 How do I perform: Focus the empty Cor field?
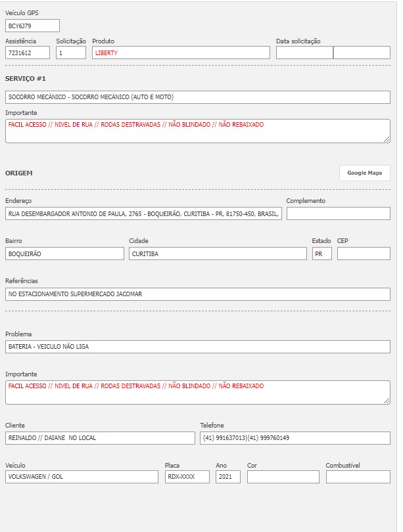point(283,477)
